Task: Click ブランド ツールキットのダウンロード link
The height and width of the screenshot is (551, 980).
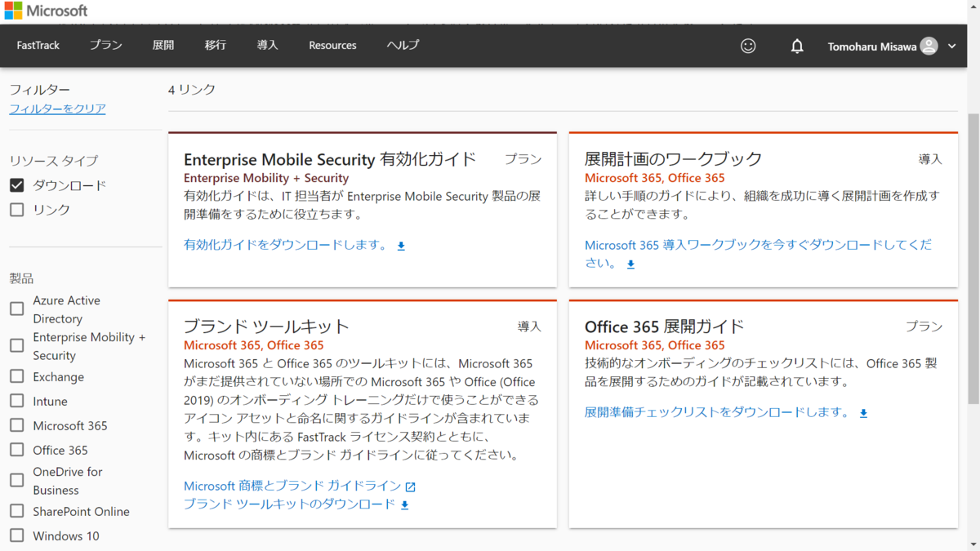Action: click(x=289, y=504)
